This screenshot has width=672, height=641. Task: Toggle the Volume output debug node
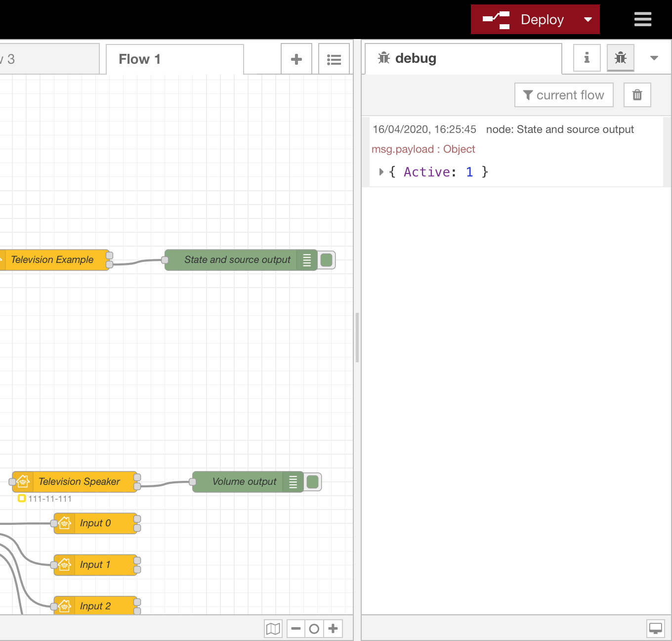pyautogui.click(x=313, y=482)
